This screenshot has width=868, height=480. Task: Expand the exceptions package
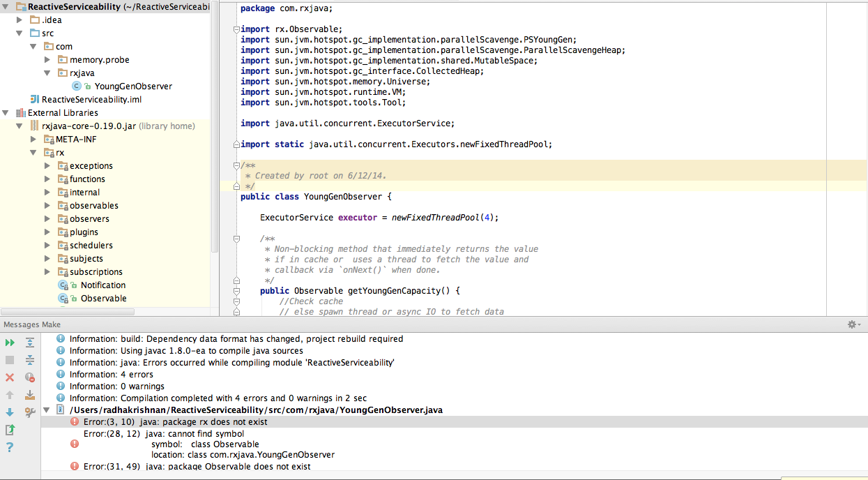click(47, 166)
